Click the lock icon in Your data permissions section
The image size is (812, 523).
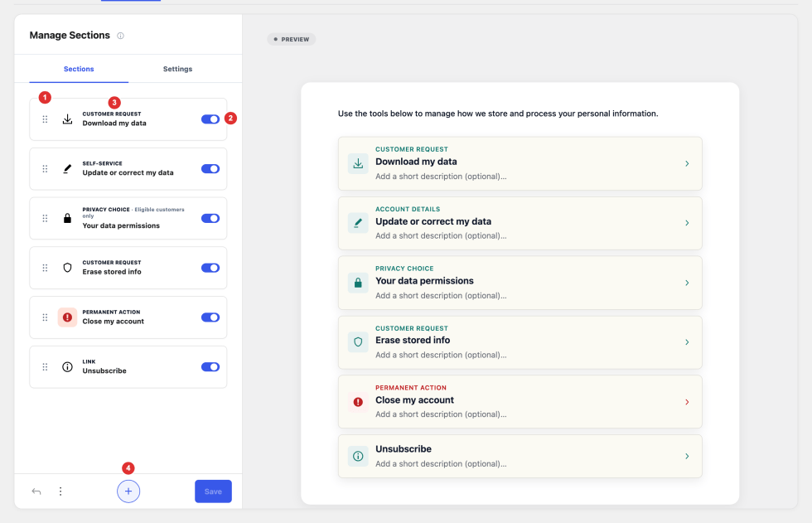point(67,219)
